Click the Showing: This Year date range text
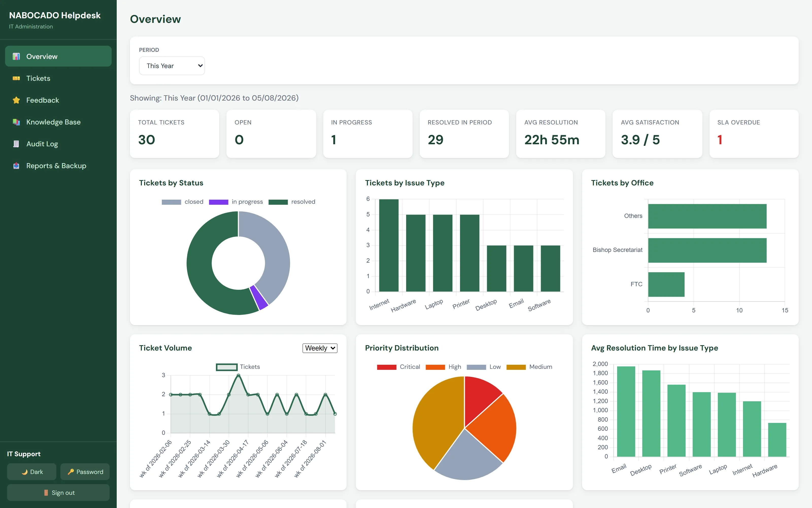Image resolution: width=812 pixels, height=508 pixels. click(x=214, y=98)
